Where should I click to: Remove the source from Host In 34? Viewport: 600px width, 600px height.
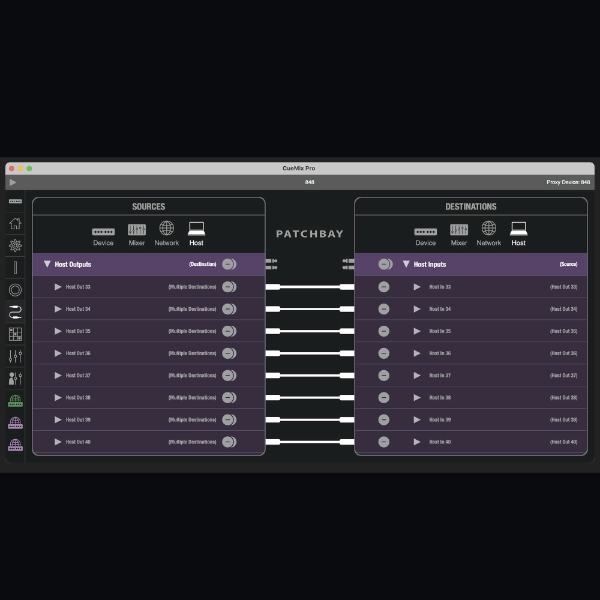pyautogui.click(x=384, y=309)
